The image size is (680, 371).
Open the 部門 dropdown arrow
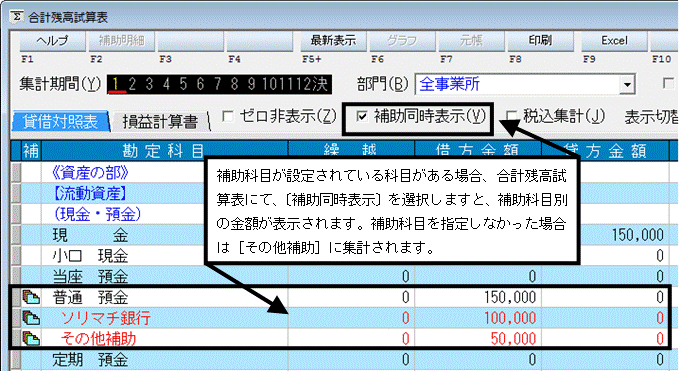(x=627, y=85)
